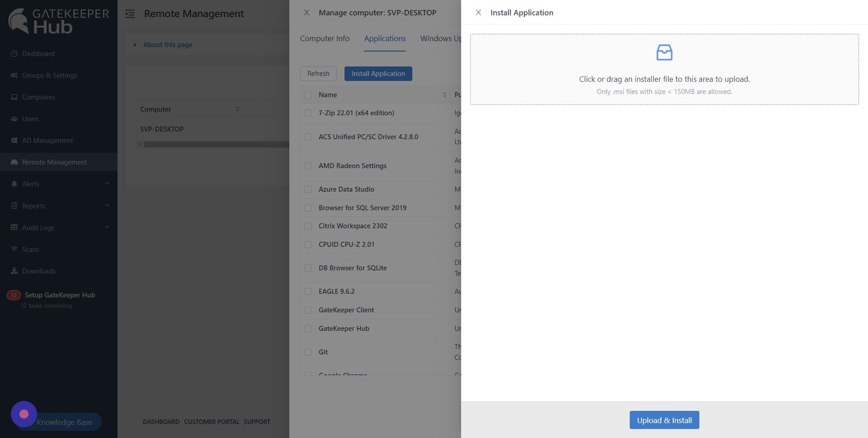Screen dimensions: 868x438
Task: Check the DB Browser for SQLite checkbox
Action: click(308, 268)
